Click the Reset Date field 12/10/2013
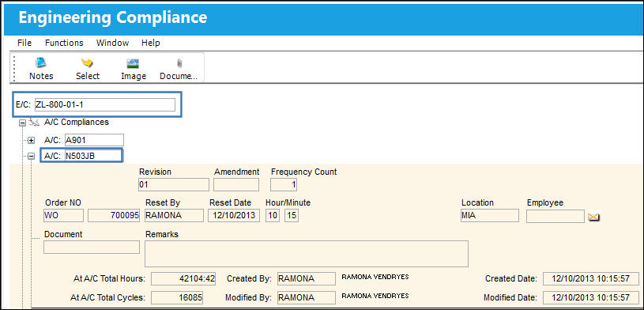Screen dimensions: 644x310 [234, 215]
